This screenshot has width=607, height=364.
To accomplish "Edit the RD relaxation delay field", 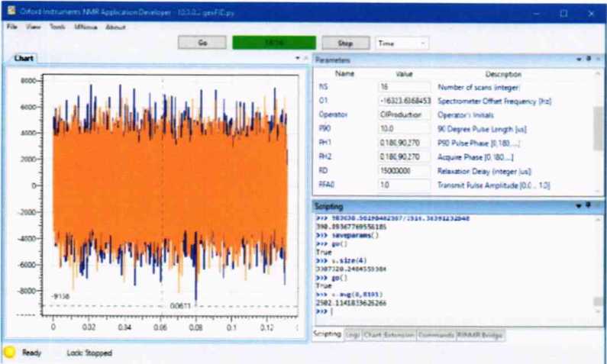I will [404, 171].
